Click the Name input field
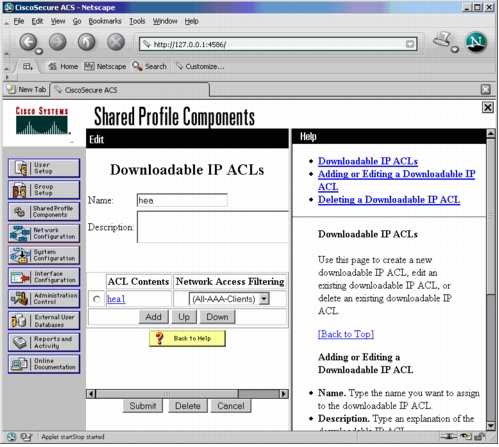This screenshot has width=499, height=447. coord(182,201)
